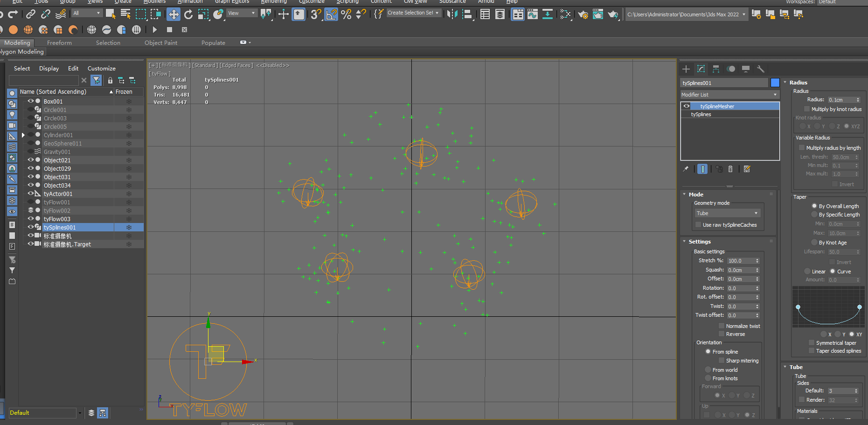Open the Populate ribbon tab
The image size is (868, 425).
tap(213, 42)
